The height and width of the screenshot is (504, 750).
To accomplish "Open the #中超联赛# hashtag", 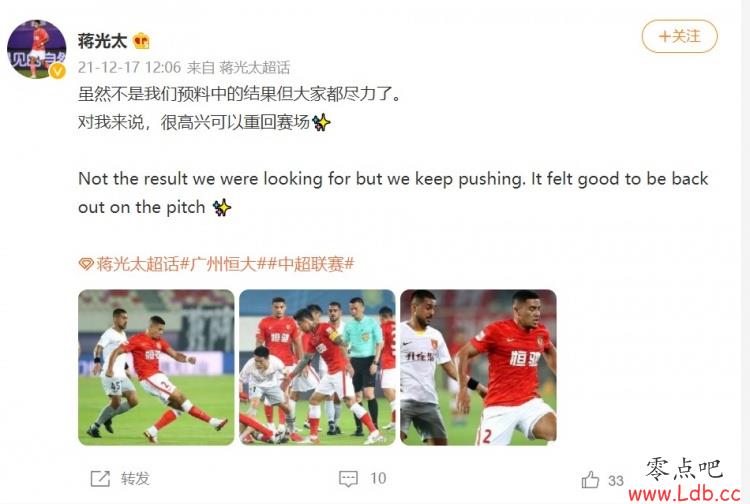I will (311, 264).
